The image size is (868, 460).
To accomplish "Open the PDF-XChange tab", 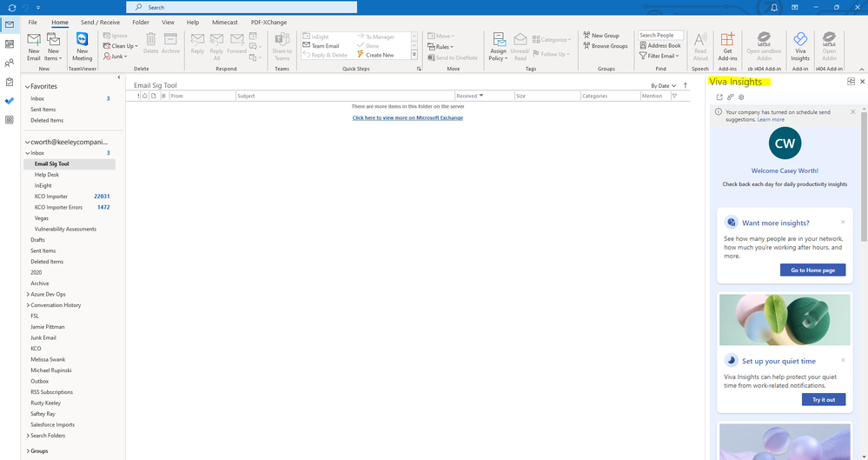I will click(268, 22).
